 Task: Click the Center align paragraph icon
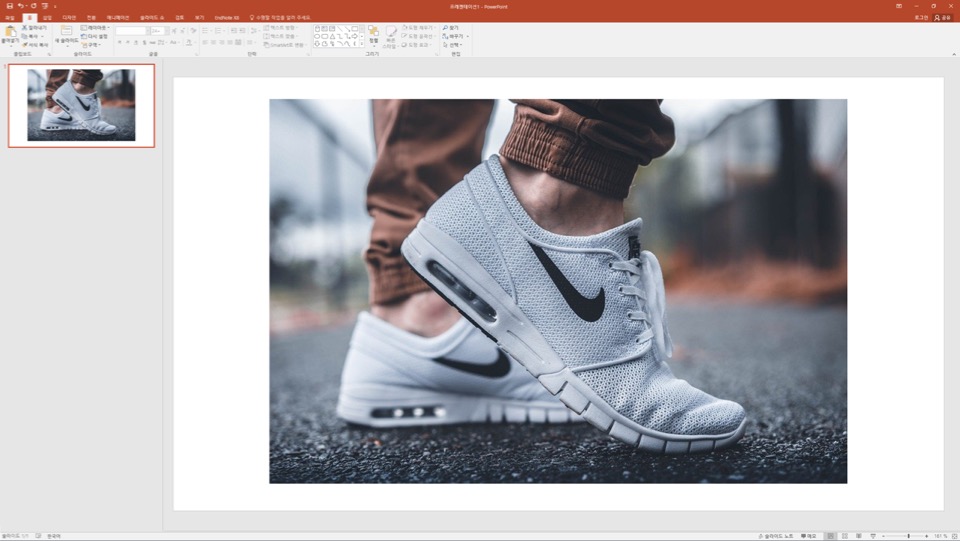coord(213,43)
